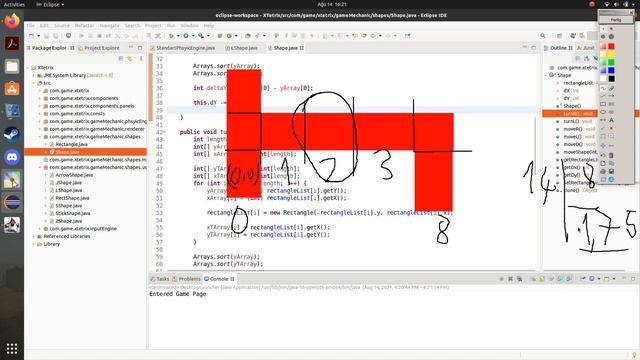
Task: Open ArrowShape.java in Package Explorer
Action: tap(74, 175)
